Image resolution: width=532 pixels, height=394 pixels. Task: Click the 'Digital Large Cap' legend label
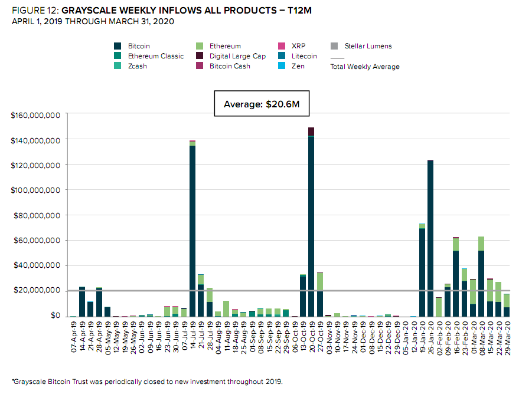237,56
